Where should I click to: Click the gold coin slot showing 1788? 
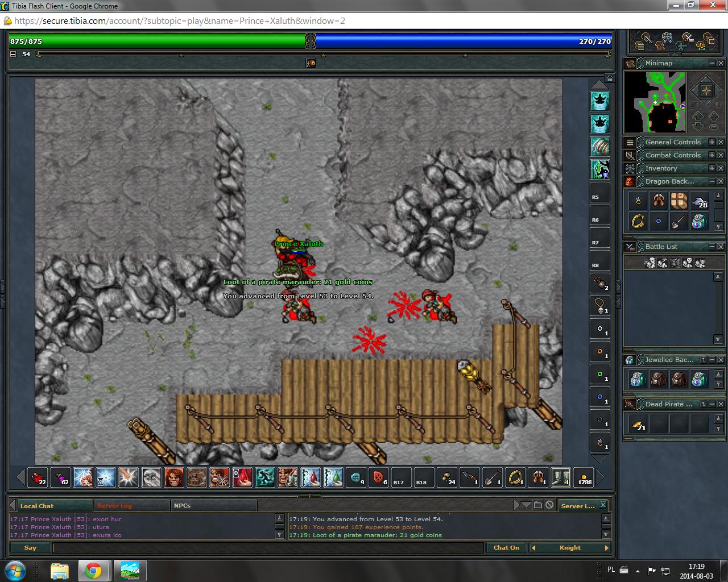click(x=584, y=477)
